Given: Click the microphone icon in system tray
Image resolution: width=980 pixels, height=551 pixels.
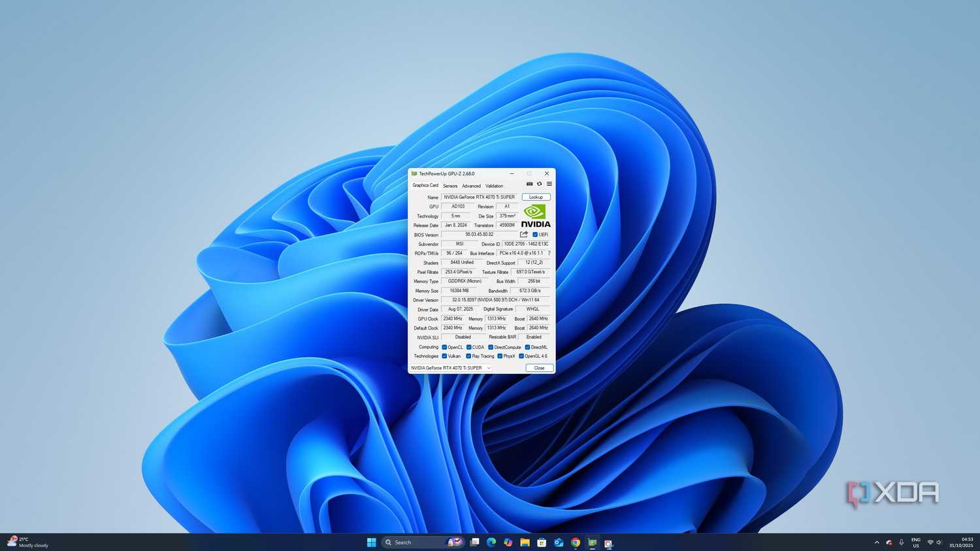Looking at the screenshot, I should 902,543.
